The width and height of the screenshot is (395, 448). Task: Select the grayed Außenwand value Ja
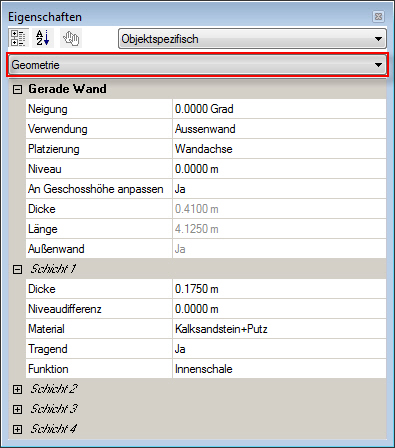coord(279,249)
